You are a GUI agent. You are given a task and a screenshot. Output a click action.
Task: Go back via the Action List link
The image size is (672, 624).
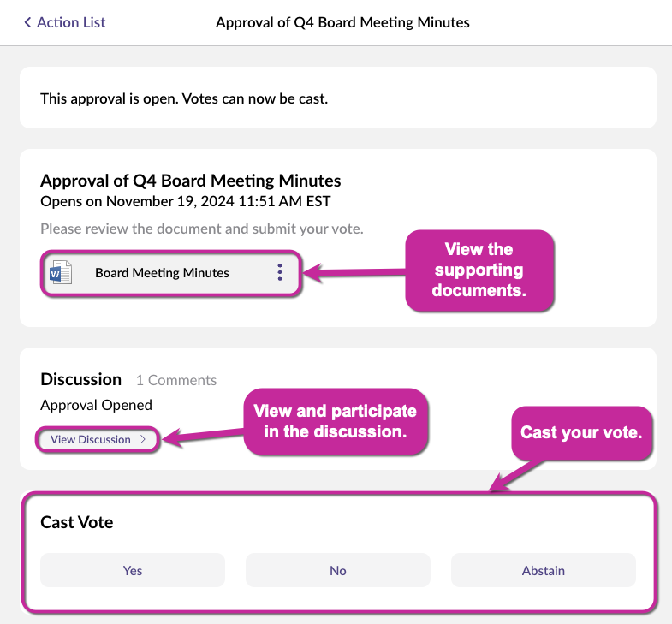[71, 22]
